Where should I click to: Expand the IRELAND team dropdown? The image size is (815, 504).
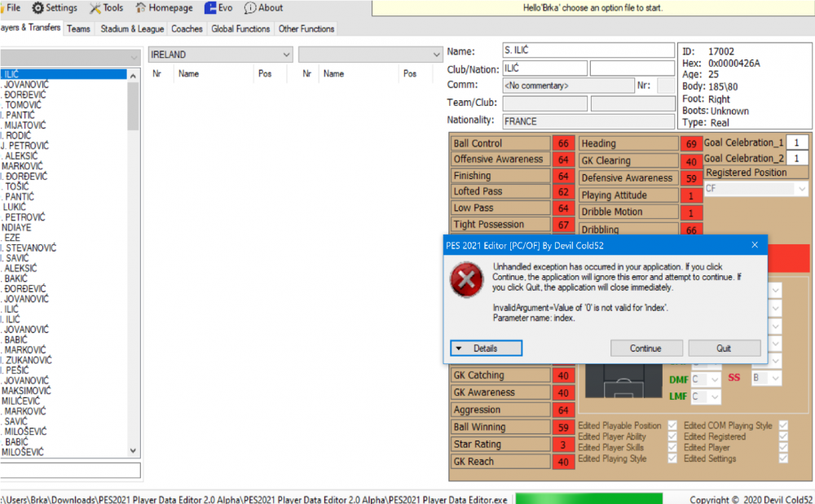click(285, 55)
